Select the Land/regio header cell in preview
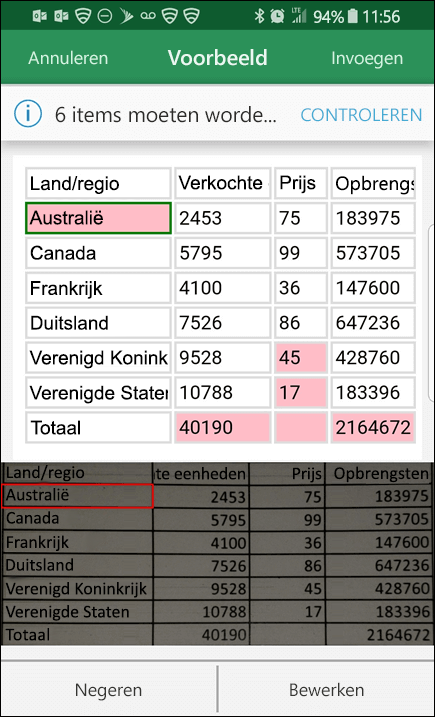Viewport: 435px width, 717px height. tap(98, 183)
